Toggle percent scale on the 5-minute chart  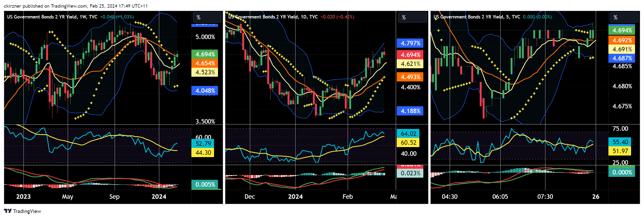pos(624,17)
